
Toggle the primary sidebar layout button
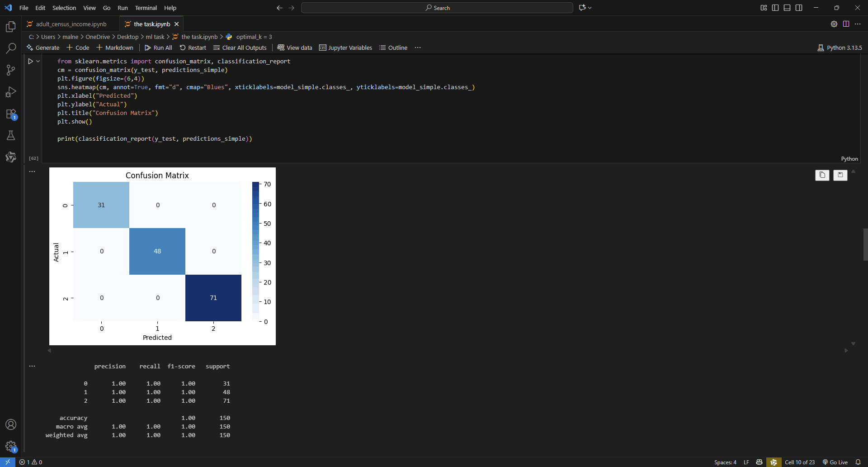[775, 8]
